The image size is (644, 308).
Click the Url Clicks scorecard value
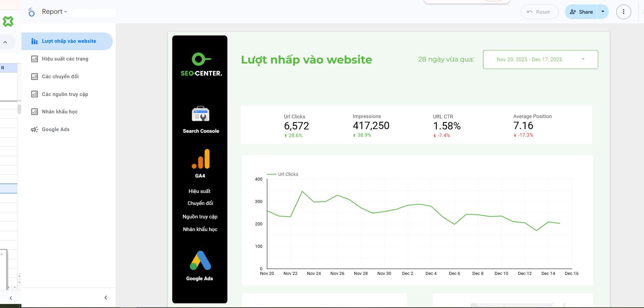[x=296, y=126]
